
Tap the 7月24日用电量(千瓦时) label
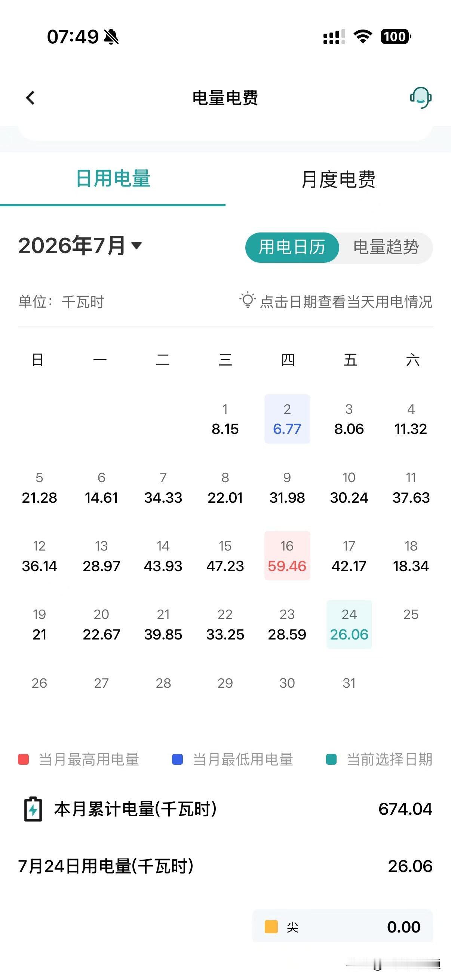click(x=106, y=867)
